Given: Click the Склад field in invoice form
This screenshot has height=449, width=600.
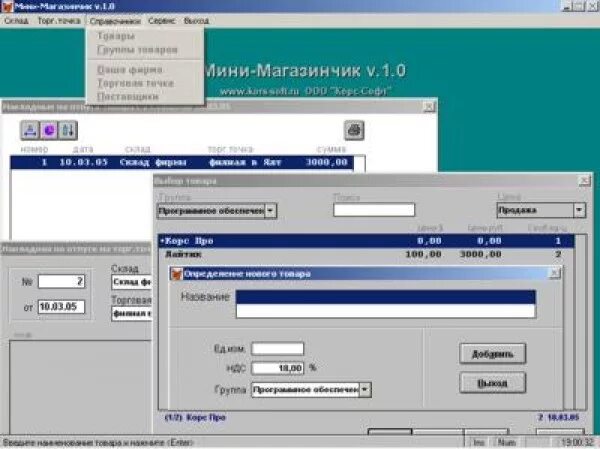Looking at the screenshot, I should tap(132, 282).
